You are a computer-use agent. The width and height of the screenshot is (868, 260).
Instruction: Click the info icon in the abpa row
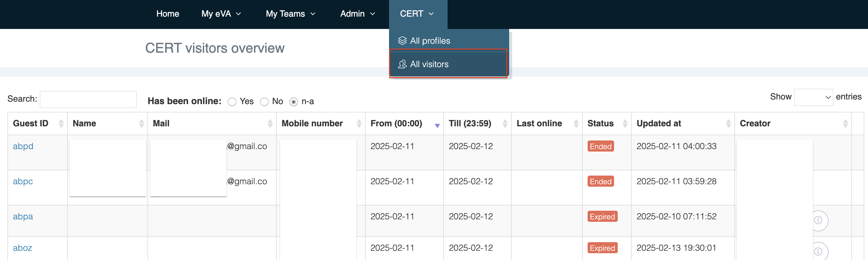[x=818, y=220]
